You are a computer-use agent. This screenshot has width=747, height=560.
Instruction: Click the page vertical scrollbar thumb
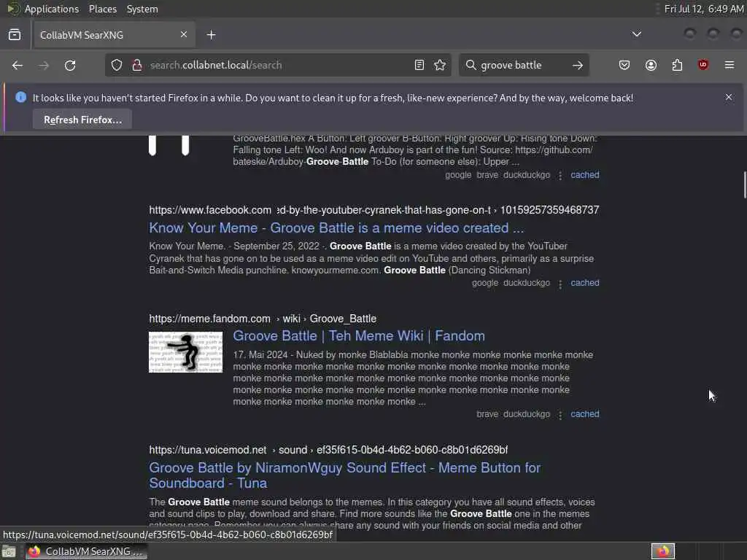(744, 184)
